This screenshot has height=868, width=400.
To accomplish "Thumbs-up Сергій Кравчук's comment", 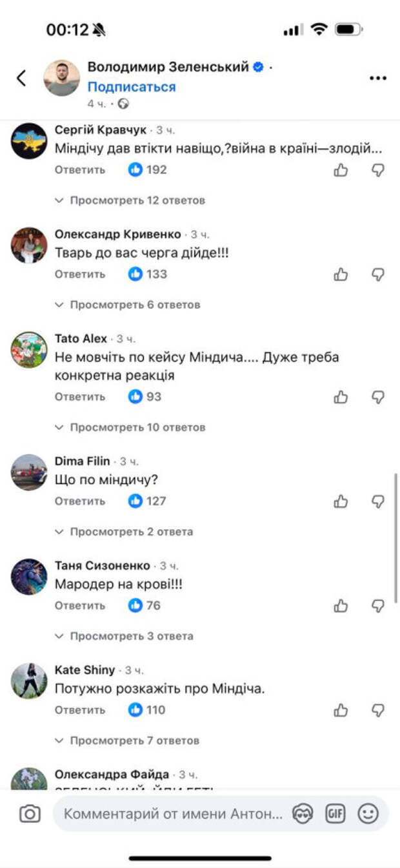I will tap(341, 170).
